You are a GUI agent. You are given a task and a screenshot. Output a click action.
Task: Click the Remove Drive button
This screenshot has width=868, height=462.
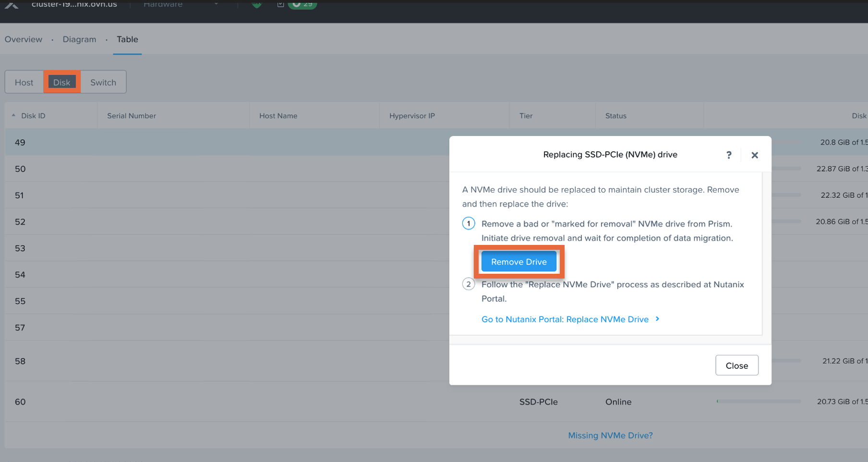(x=518, y=262)
